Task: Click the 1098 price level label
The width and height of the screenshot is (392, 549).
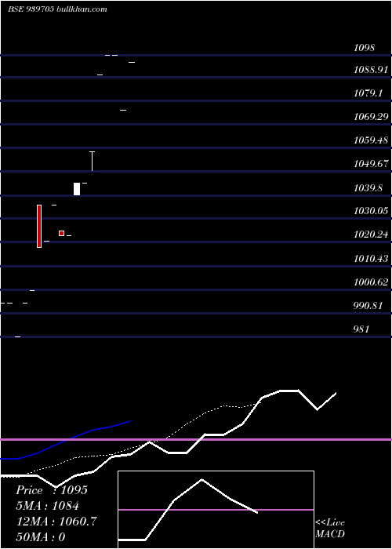Action: (365, 48)
